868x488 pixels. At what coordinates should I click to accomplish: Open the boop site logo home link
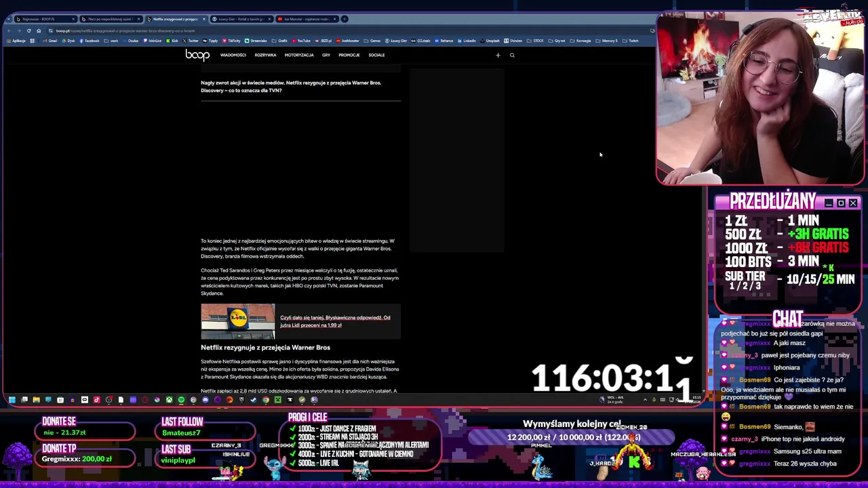pyautogui.click(x=197, y=55)
